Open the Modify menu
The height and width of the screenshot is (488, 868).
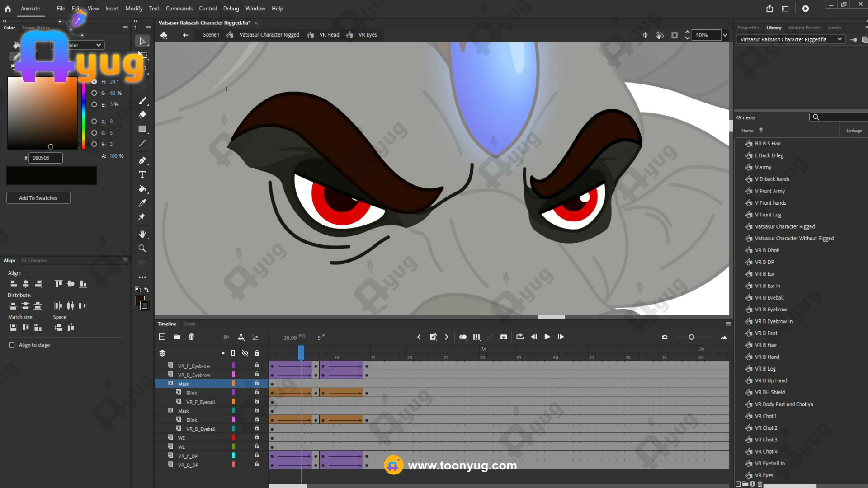(134, 9)
